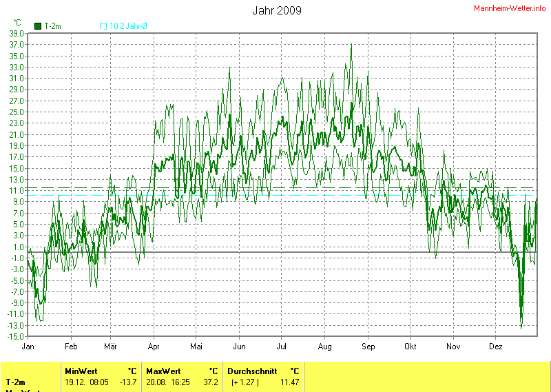Select the T-2m legend label
Image resolution: width=551 pixels, height=392 pixels.
(x=52, y=26)
